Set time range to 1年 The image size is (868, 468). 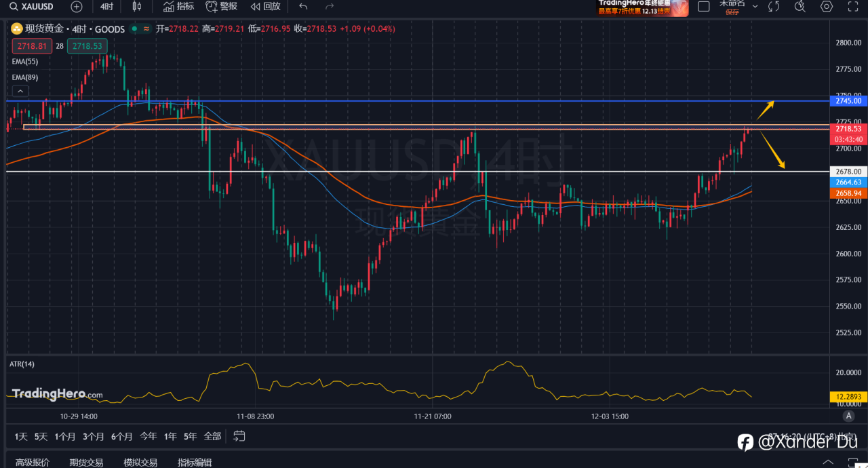pyautogui.click(x=170, y=436)
